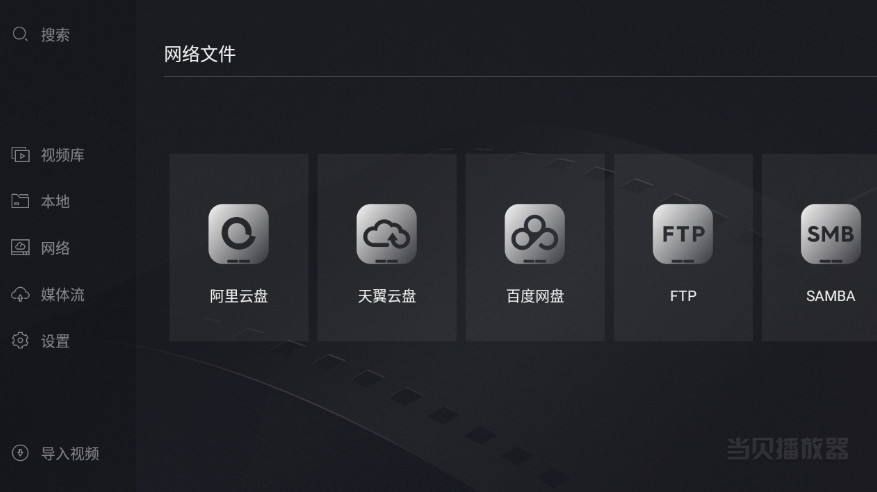Click the 媒体流 cloud stream icon
Screen dimensions: 877x492
click(21, 294)
